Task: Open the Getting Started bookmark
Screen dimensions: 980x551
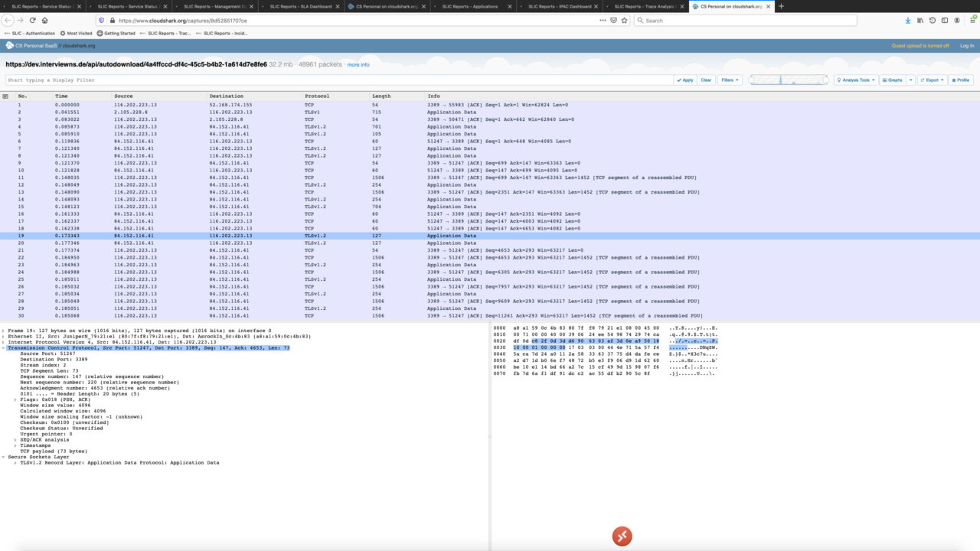Action: pos(116,34)
